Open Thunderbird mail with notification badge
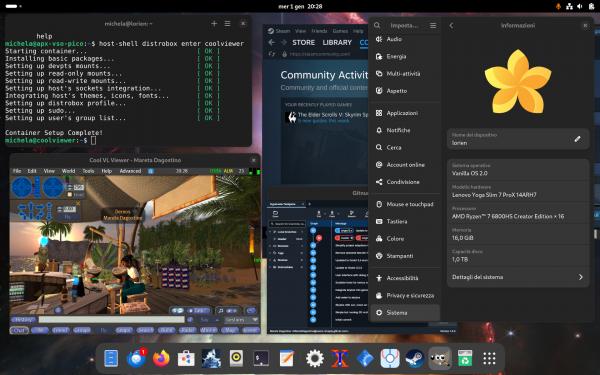This screenshot has height=375, width=600. coord(136,358)
